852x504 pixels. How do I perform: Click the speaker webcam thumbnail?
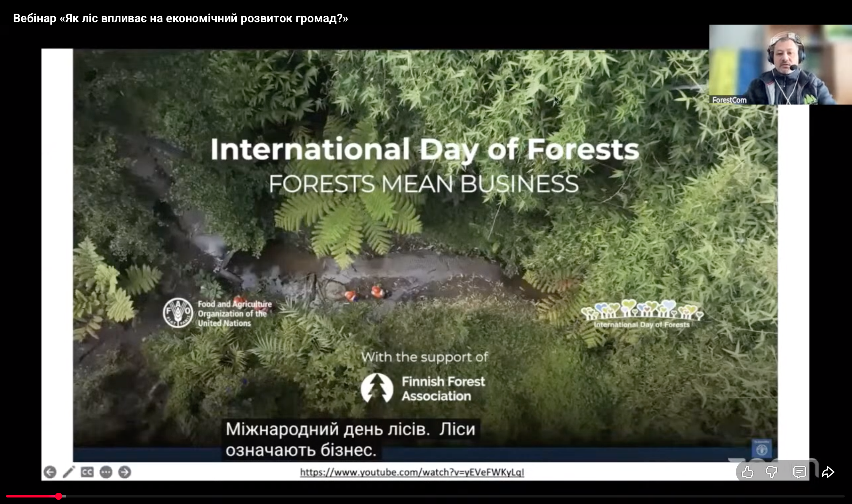pyautogui.click(x=780, y=65)
